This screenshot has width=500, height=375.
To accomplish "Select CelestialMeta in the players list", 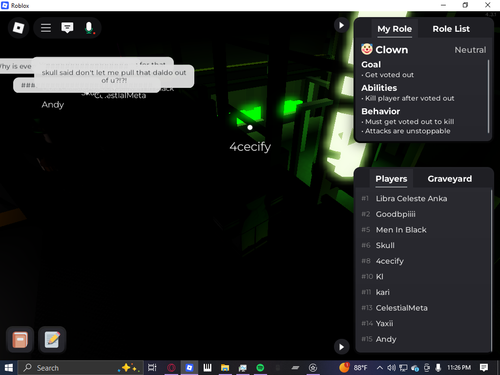I will point(423,308).
